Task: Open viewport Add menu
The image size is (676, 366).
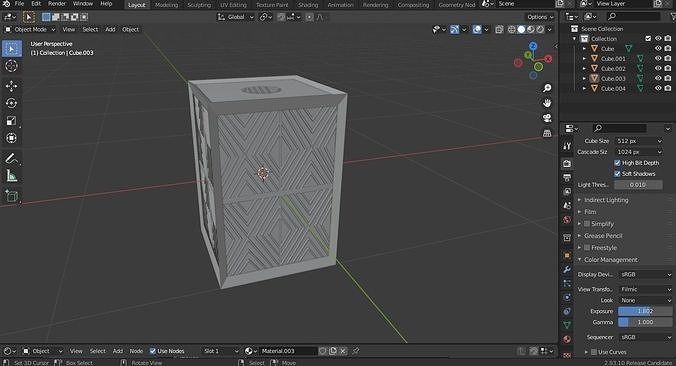Action: [x=110, y=29]
